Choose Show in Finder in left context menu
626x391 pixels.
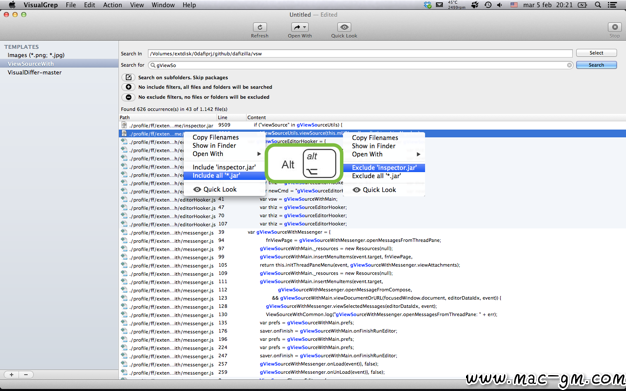[x=224, y=145]
